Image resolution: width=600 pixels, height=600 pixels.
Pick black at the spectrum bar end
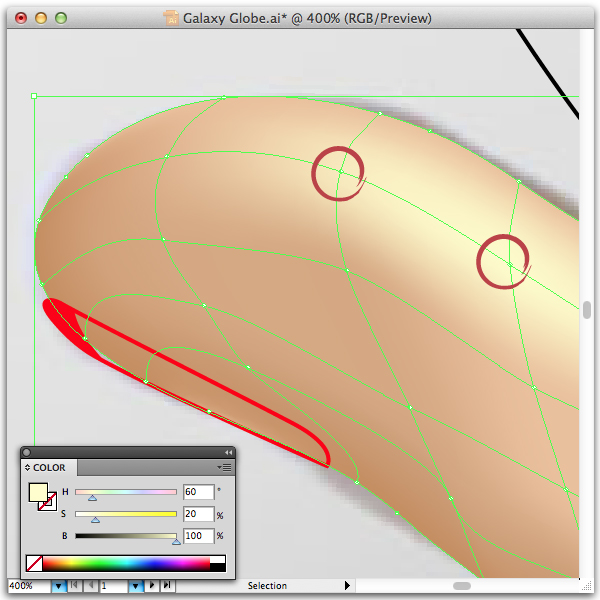[x=218, y=567]
